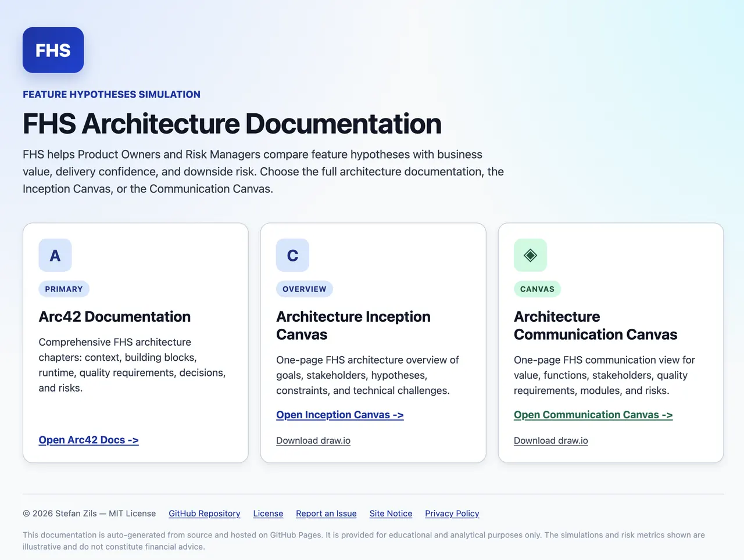Viewport: 744px width, 560px height.
Task: Click the 'C' icon on the Inception Canvas card
Action: [x=292, y=255]
